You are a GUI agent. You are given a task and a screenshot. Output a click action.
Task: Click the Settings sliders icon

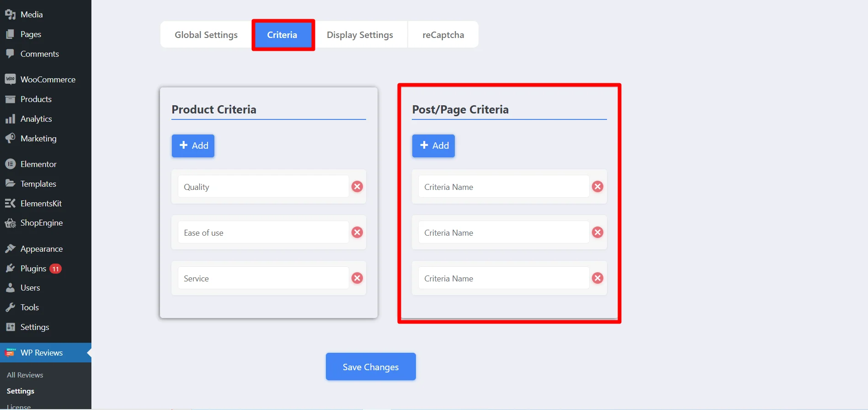coord(10,327)
